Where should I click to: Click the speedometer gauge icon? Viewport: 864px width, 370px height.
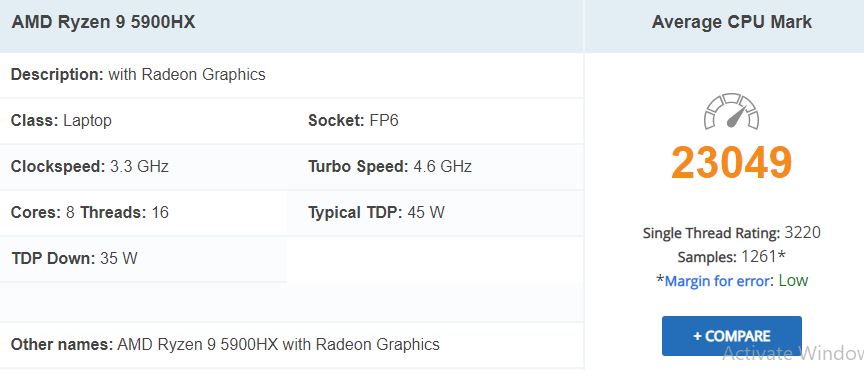click(x=731, y=111)
